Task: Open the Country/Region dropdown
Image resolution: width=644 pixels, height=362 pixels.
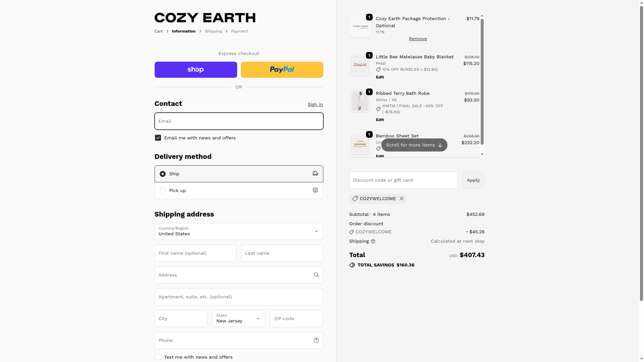Action: point(238,231)
